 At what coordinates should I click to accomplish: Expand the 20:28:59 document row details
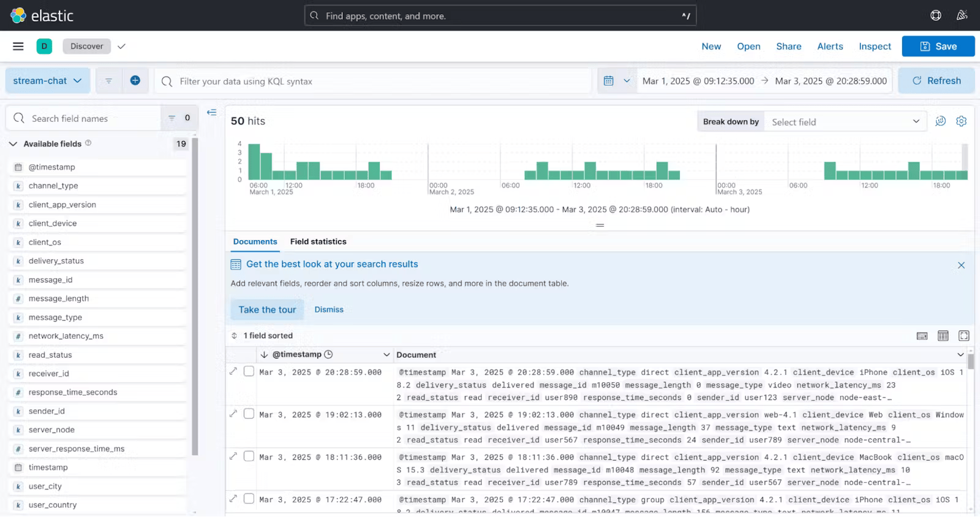pos(233,371)
